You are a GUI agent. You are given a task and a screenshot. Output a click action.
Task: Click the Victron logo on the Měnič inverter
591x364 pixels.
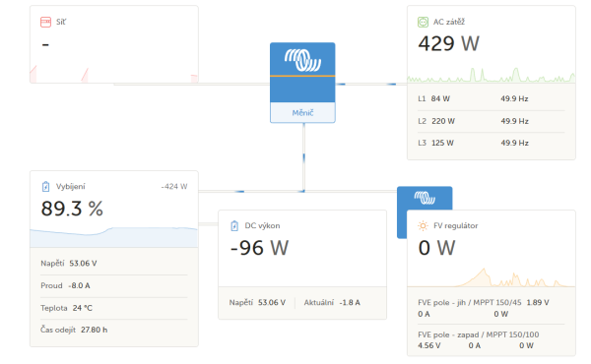302,60
